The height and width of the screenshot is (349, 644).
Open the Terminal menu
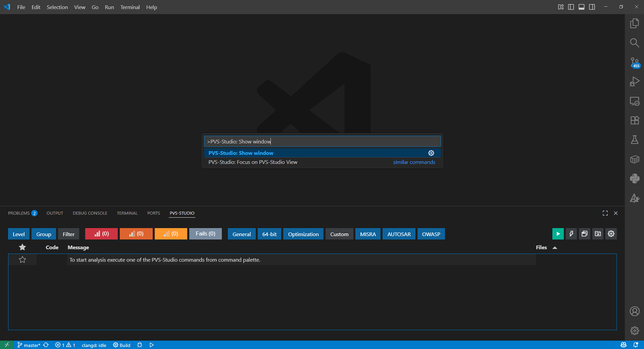click(x=130, y=7)
